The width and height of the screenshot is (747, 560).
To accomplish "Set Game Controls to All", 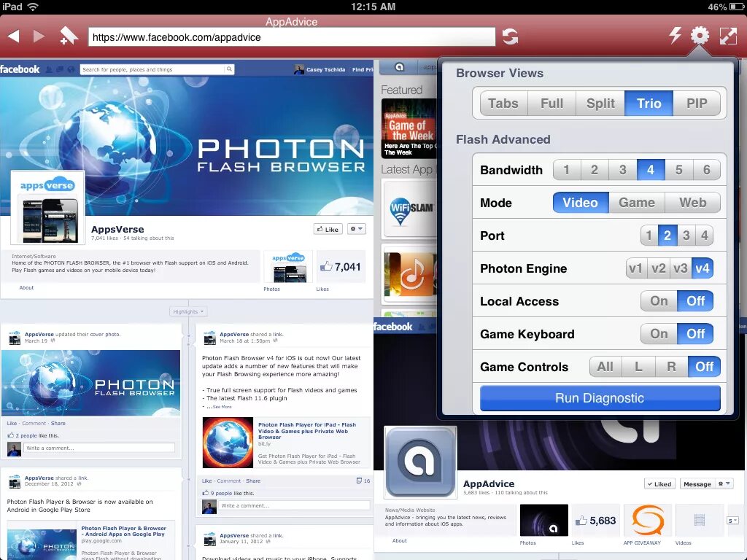I will coord(605,367).
